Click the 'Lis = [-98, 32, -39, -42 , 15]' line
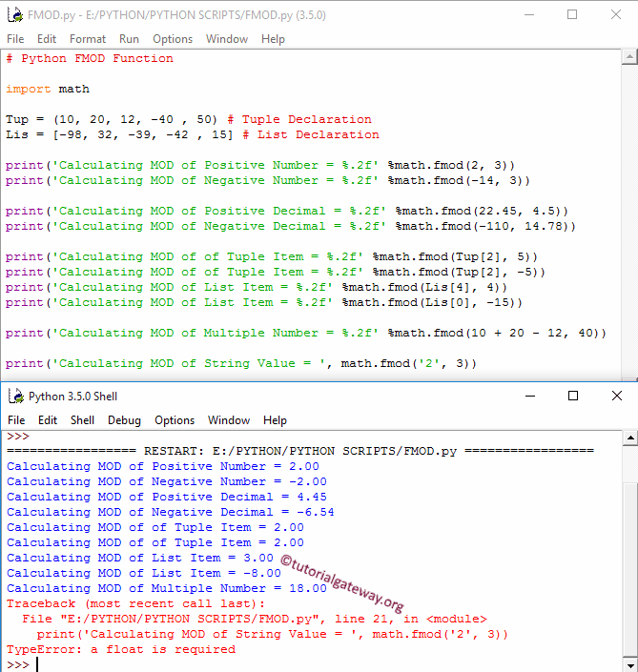 (x=119, y=134)
